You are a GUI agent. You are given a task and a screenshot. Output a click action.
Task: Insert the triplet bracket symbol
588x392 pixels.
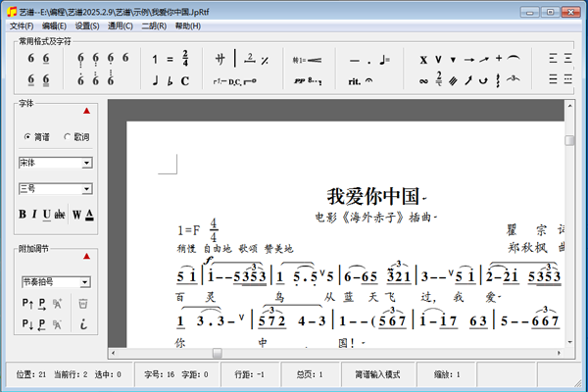click(x=513, y=78)
